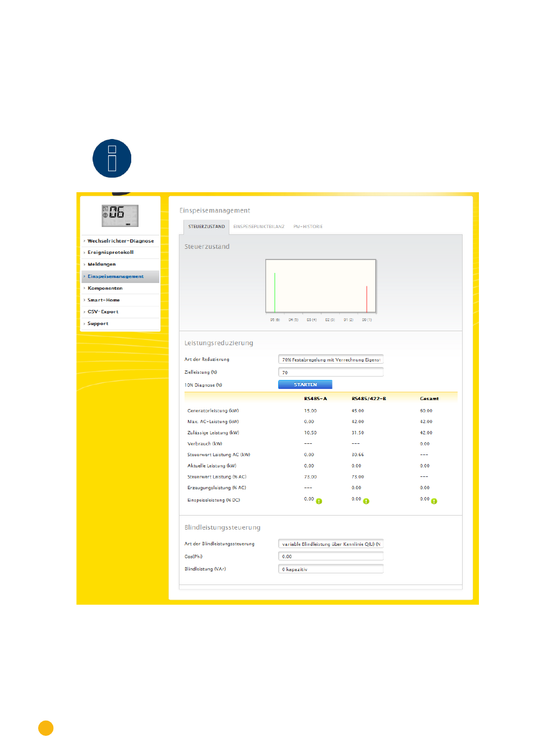Screen dimensions: 535x756
Task: Switch to Einspeisepunktbilanz tab
Action: (x=259, y=226)
